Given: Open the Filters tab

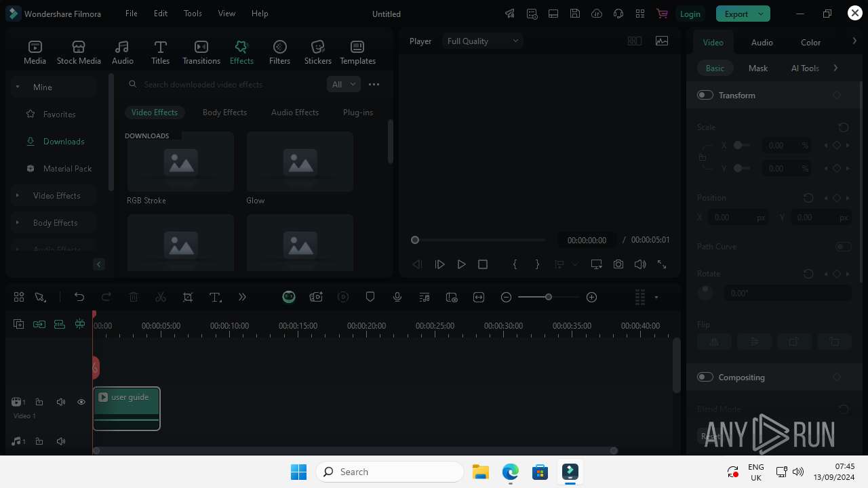Looking at the screenshot, I should [279, 53].
